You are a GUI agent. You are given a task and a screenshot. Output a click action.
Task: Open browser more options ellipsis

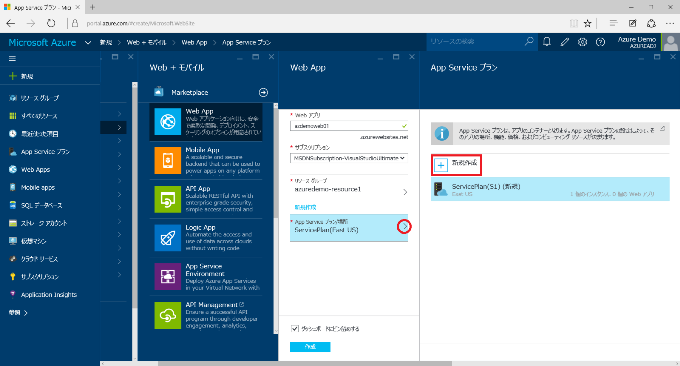(x=670, y=23)
